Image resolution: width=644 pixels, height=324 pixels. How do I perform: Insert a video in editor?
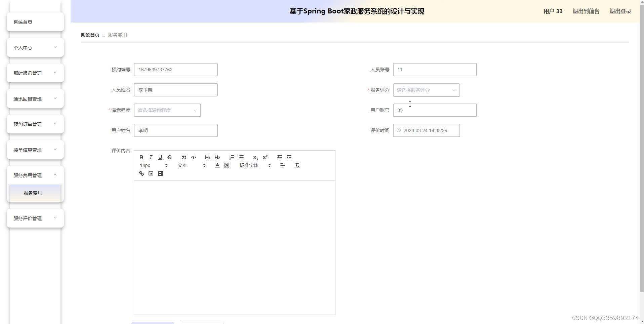160,173
